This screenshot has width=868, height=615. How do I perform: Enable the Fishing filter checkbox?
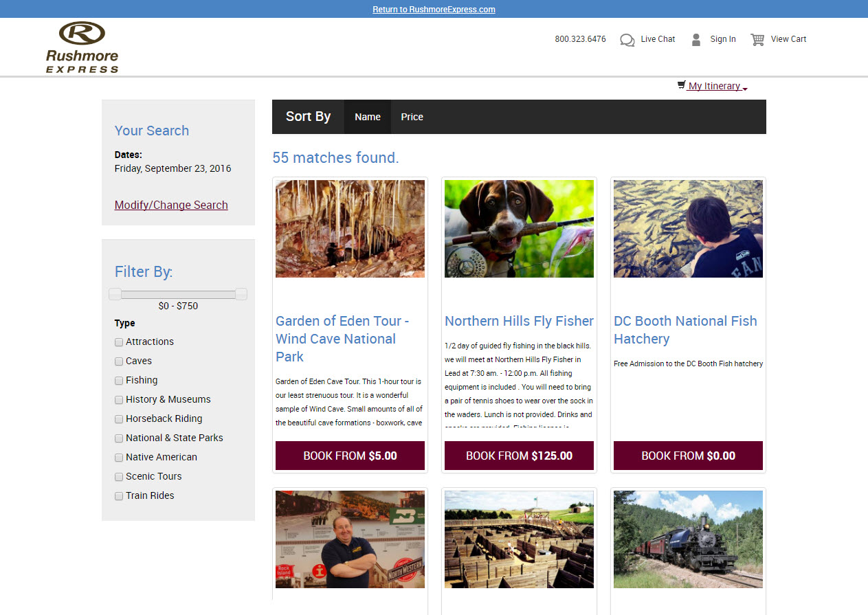point(119,380)
